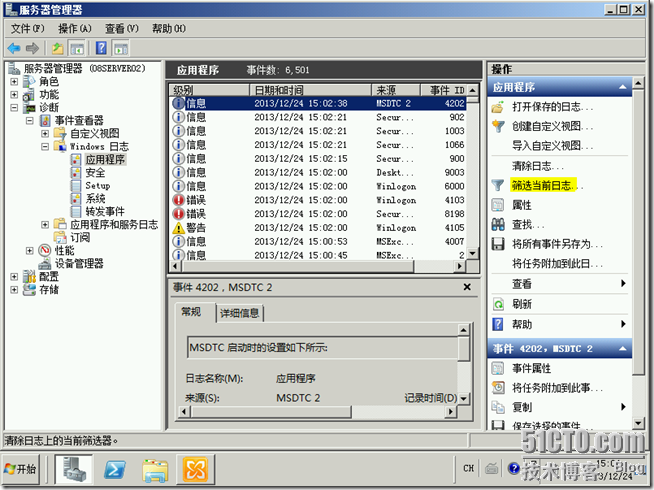This screenshot has height=490, width=654.
Task: Sort by the 日期和时间 column header
Action: 310,90
